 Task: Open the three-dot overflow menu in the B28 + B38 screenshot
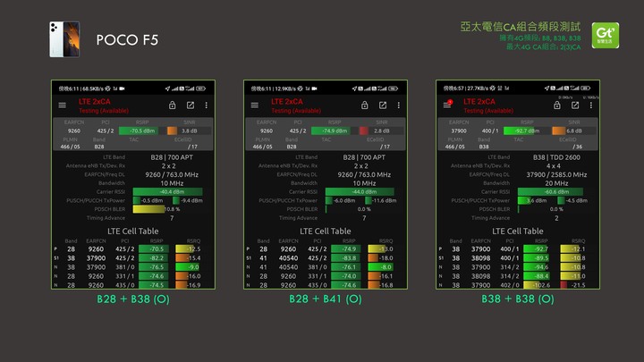(x=207, y=105)
